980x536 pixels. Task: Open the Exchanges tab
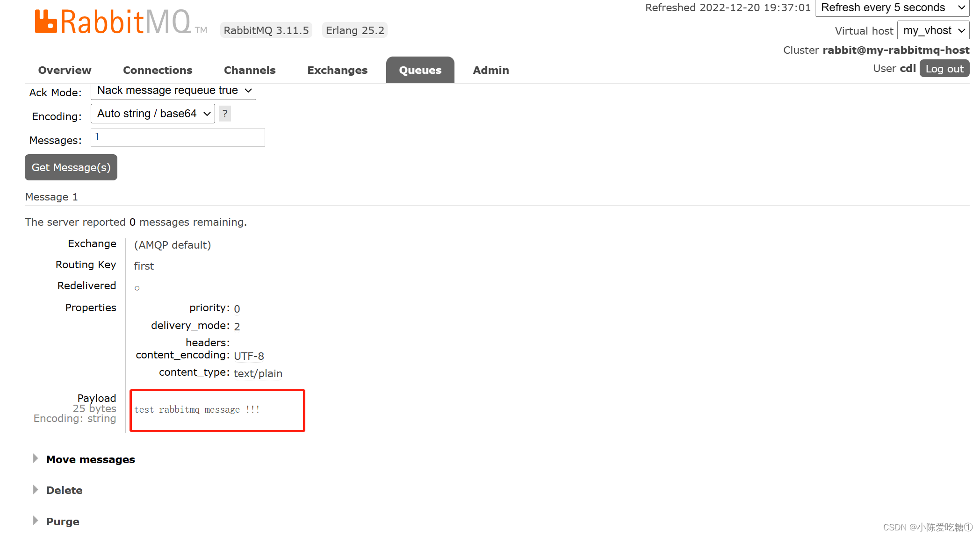pos(337,70)
